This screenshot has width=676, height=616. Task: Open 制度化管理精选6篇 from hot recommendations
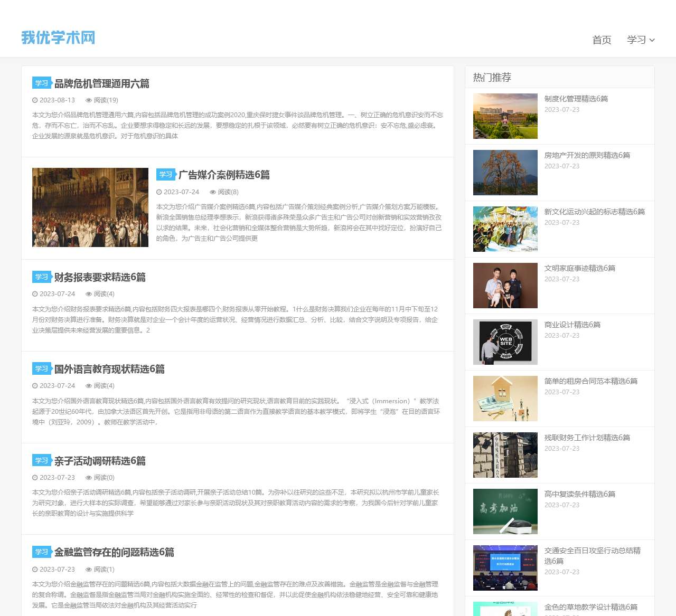pos(576,99)
